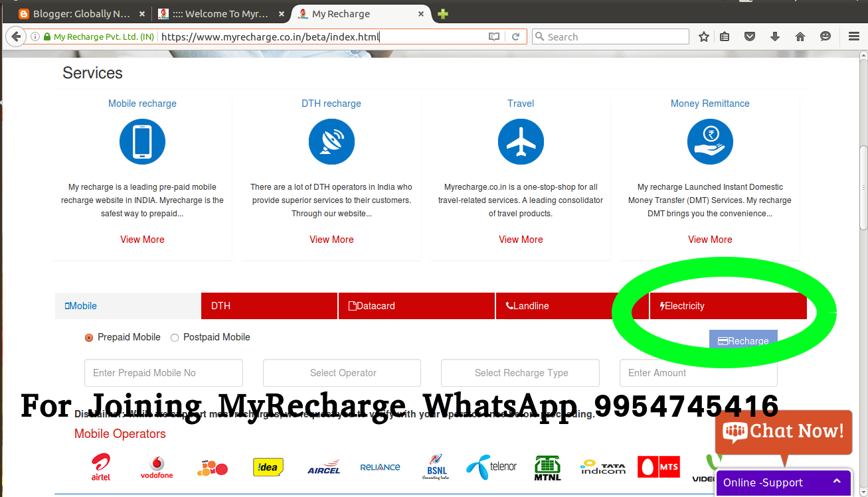The width and height of the screenshot is (868, 497).
Task: Select the Postpaid Mobile radio button
Action: click(174, 337)
